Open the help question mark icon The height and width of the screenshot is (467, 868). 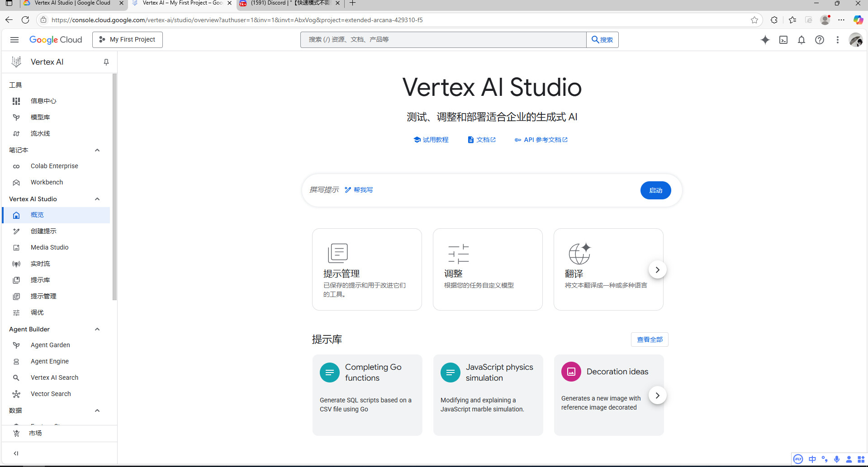tap(819, 40)
